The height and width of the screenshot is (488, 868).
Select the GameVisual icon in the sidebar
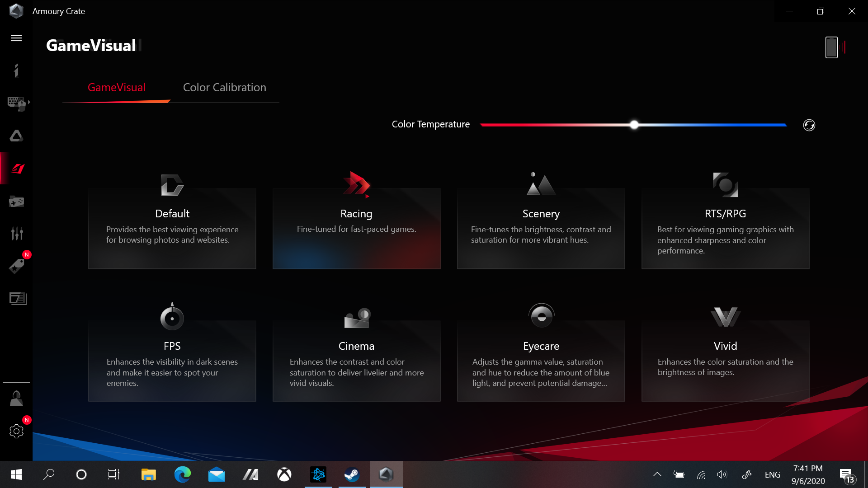17,169
